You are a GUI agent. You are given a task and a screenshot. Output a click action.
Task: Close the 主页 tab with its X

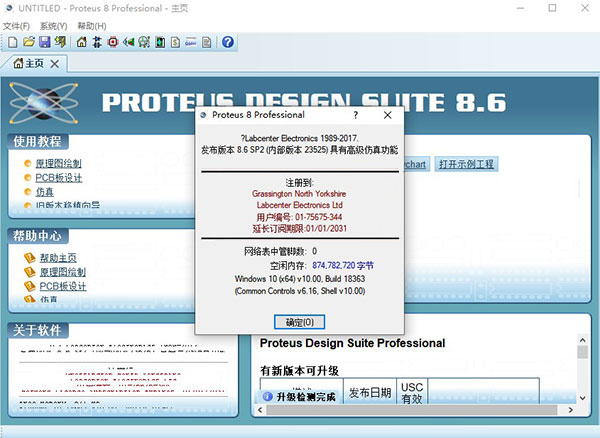pyautogui.click(x=55, y=64)
